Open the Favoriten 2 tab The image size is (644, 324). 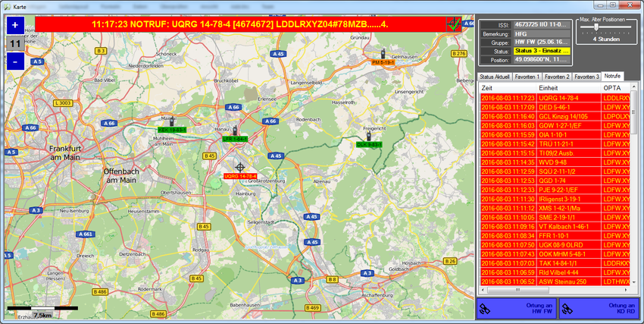tap(557, 77)
